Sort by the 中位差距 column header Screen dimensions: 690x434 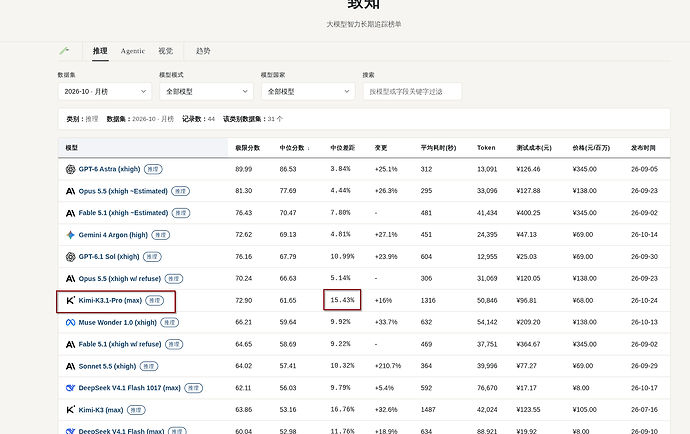(343, 148)
